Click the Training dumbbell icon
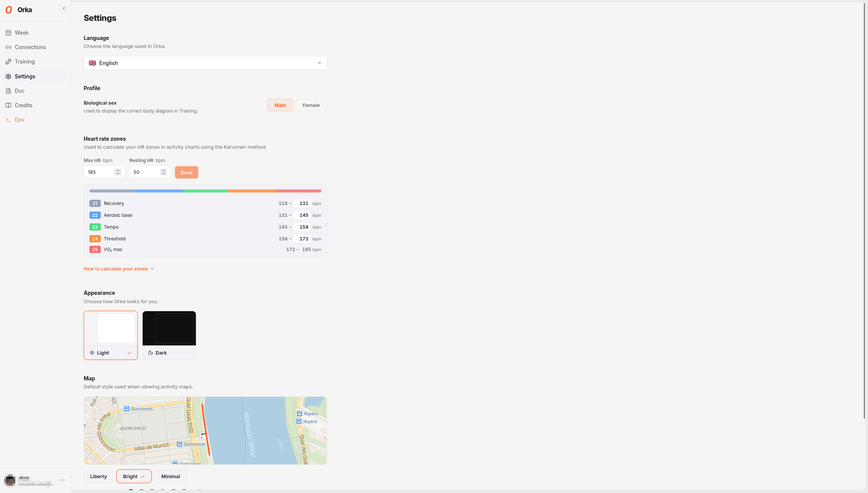Viewport: 868px width, 493px height. [x=8, y=62]
